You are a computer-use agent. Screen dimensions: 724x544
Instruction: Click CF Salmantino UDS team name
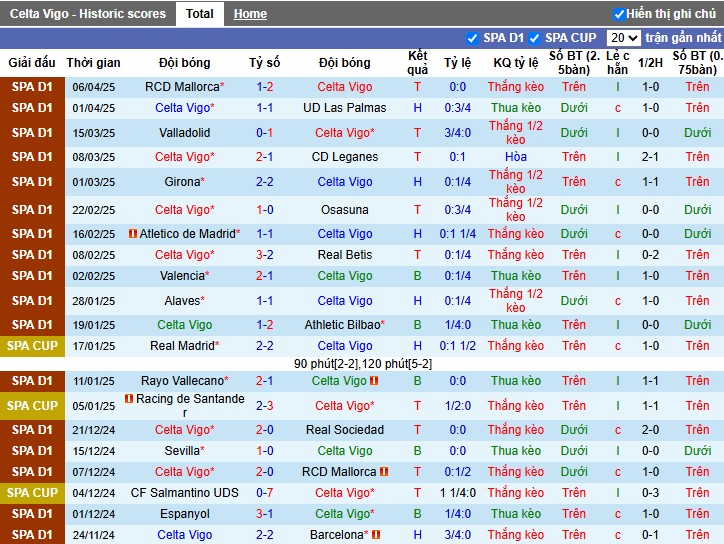coord(184,493)
